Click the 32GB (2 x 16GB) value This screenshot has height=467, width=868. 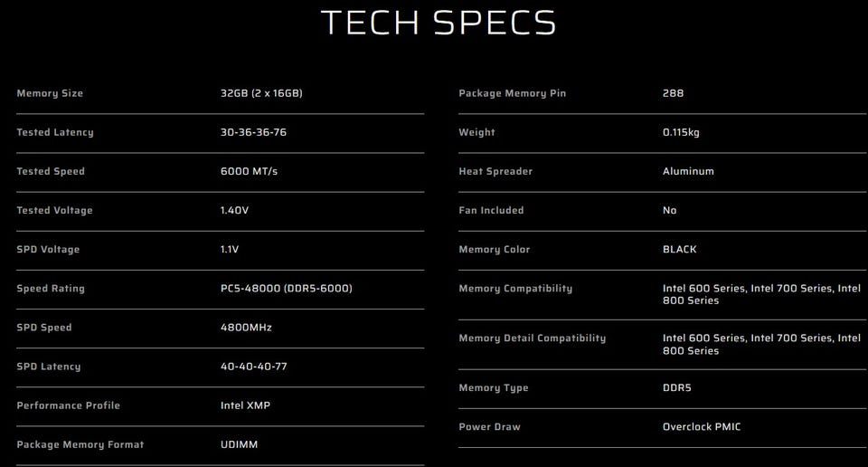pyautogui.click(x=261, y=93)
